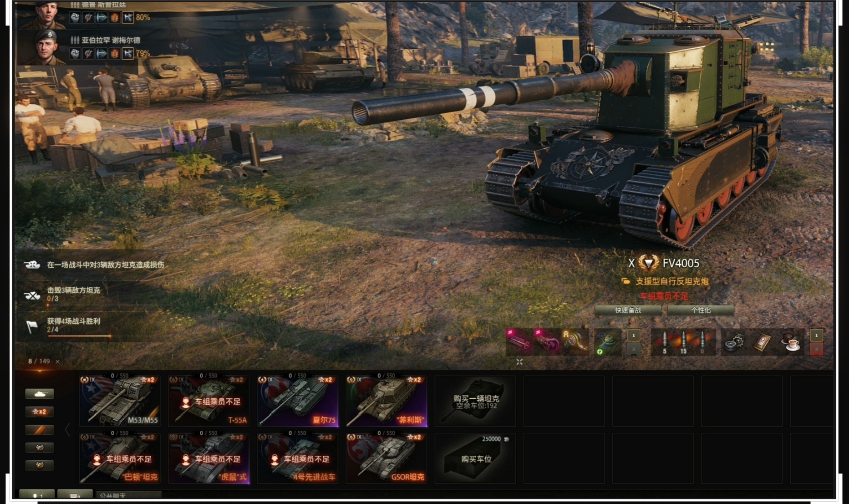Viewport: 849px width, 504px height.
Task: Clear the 8 / 149 filter counter
Action: [57, 361]
